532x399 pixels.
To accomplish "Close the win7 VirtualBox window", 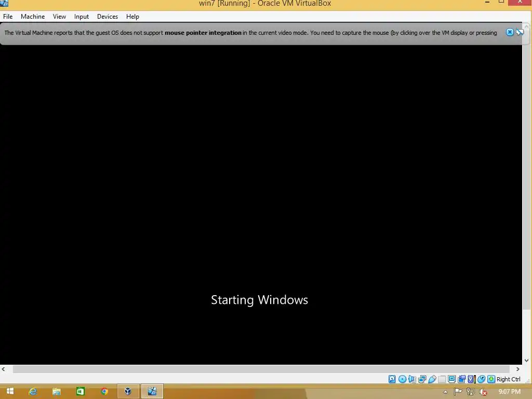I will point(520,3).
